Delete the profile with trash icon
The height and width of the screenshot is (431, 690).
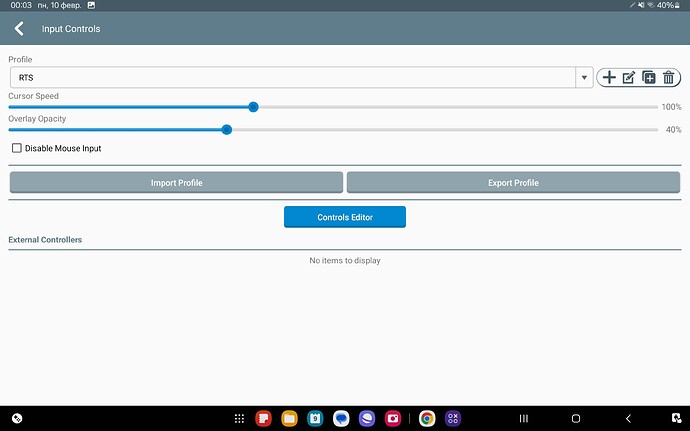669,78
